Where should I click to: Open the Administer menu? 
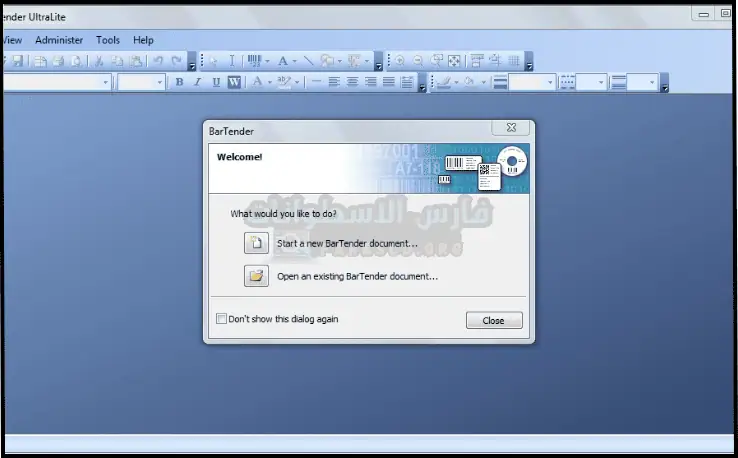(x=59, y=40)
